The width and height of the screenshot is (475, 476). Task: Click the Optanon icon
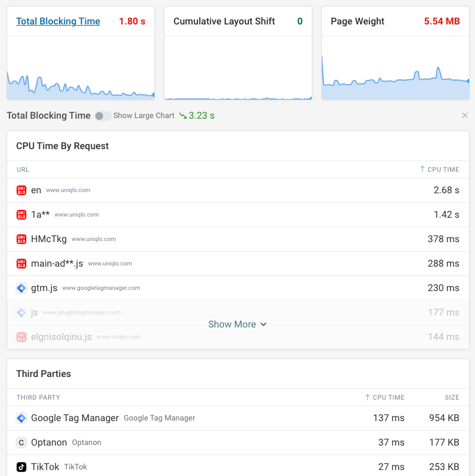(21, 443)
